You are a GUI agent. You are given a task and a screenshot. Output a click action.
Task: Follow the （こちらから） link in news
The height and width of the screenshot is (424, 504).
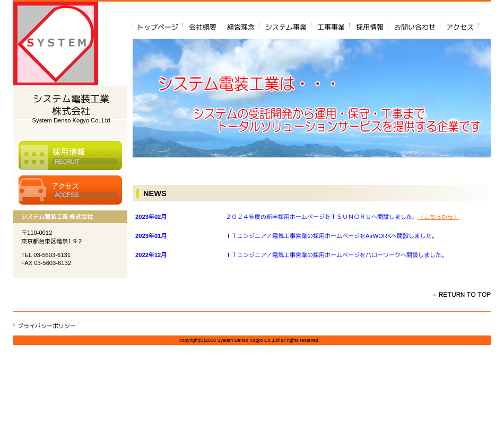[438, 217]
